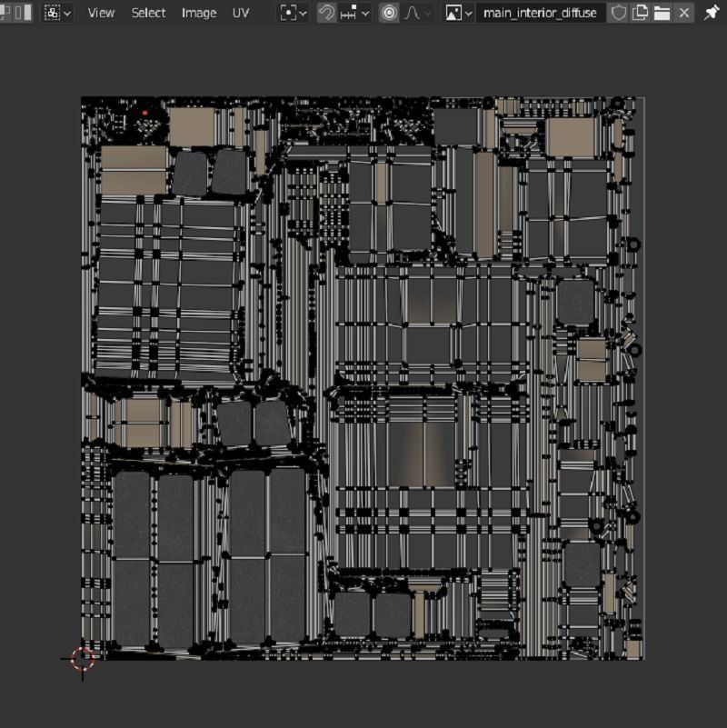Toggle the fake user shield icon
This screenshot has width=727, height=728.
point(618,13)
